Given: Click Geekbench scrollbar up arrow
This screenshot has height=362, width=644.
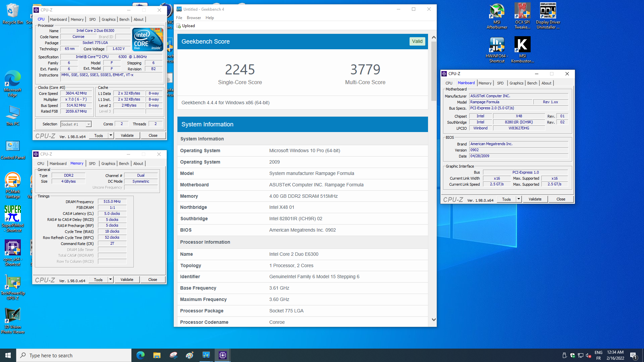Looking at the screenshot, I should tap(434, 37).
